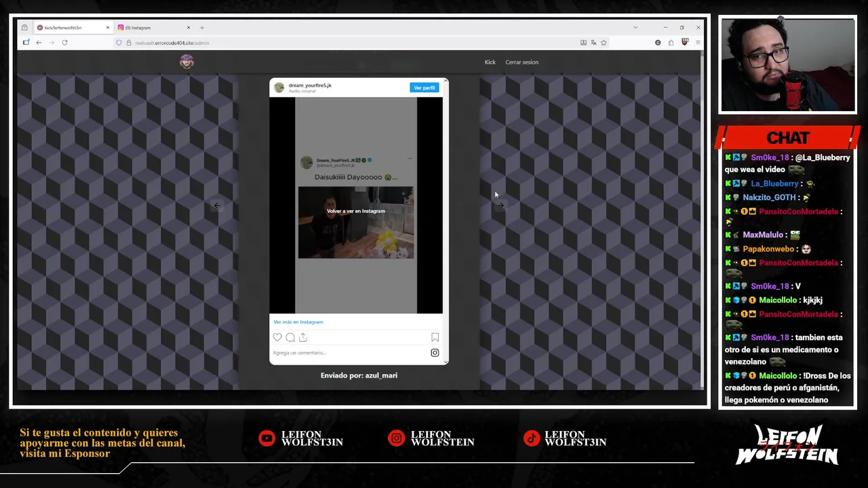Go to the previous reel with left arrow
Screen dimensions: 868x488
click(x=217, y=205)
